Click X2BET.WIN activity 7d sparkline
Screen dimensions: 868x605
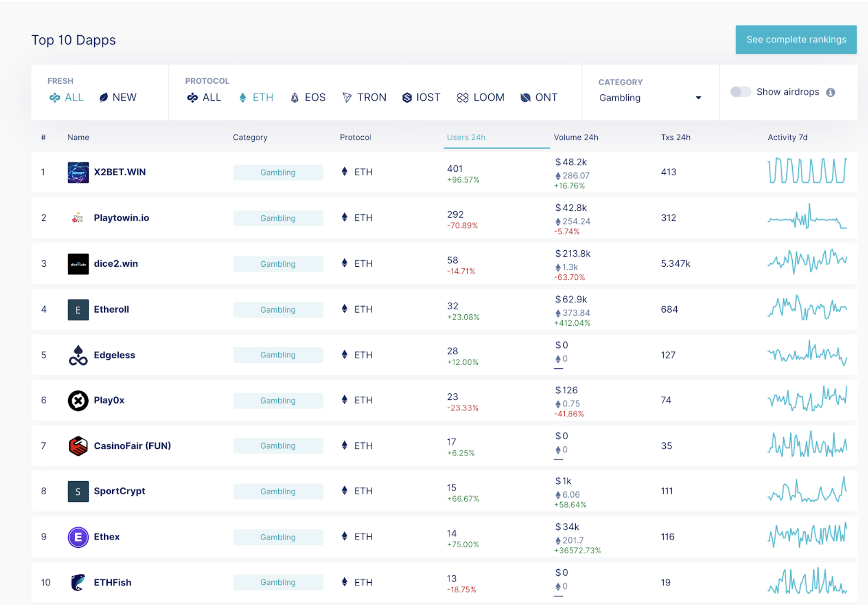807,171
